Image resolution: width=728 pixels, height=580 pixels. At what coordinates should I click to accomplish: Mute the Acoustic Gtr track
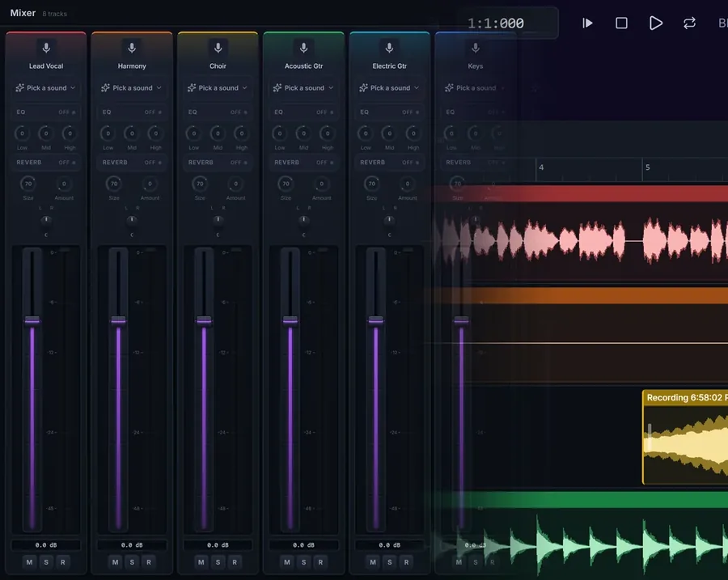click(287, 562)
